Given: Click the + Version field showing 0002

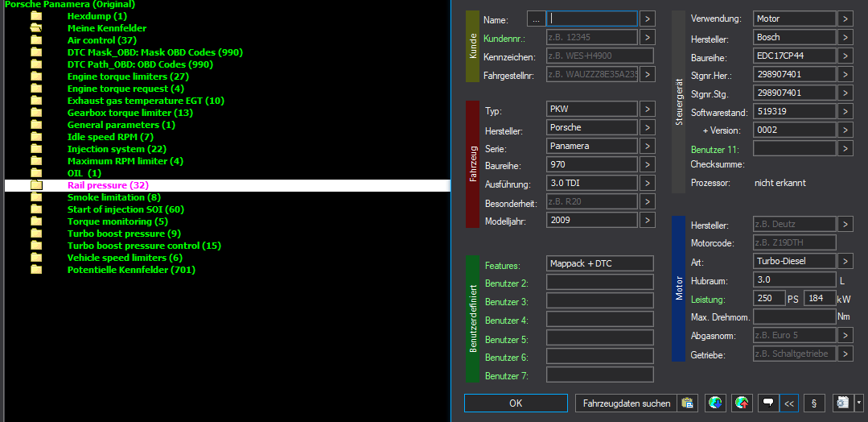Looking at the screenshot, I should click(x=794, y=130).
